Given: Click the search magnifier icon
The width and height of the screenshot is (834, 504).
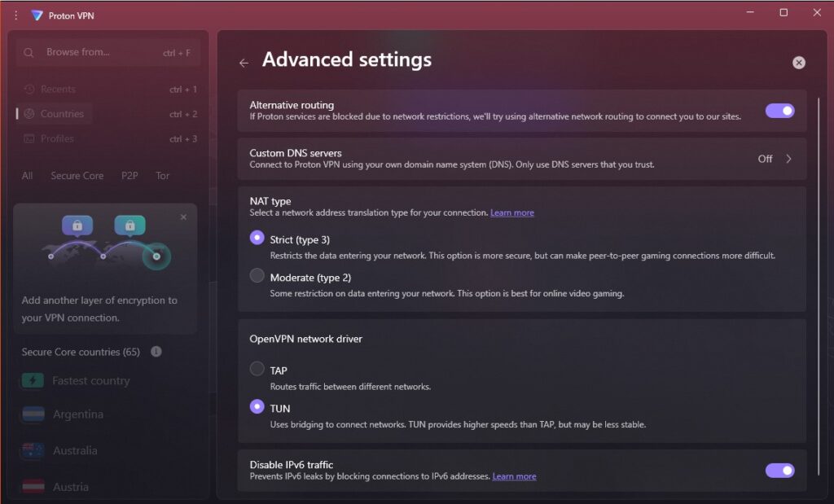Looking at the screenshot, I should point(29,53).
